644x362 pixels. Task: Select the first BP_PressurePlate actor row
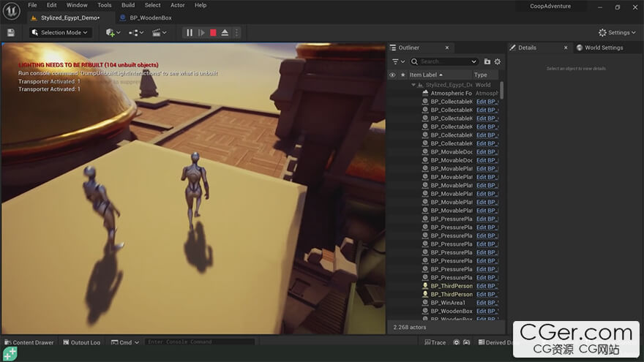click(x=443, y=219)
